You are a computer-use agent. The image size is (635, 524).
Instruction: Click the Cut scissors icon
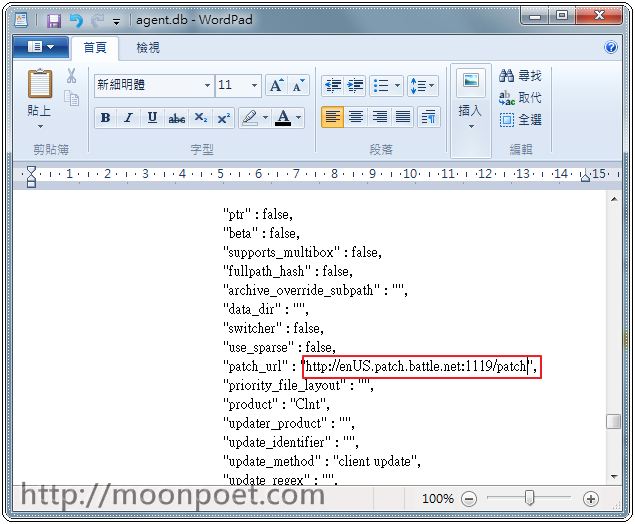pyautogui.click(x=72, y=76)
